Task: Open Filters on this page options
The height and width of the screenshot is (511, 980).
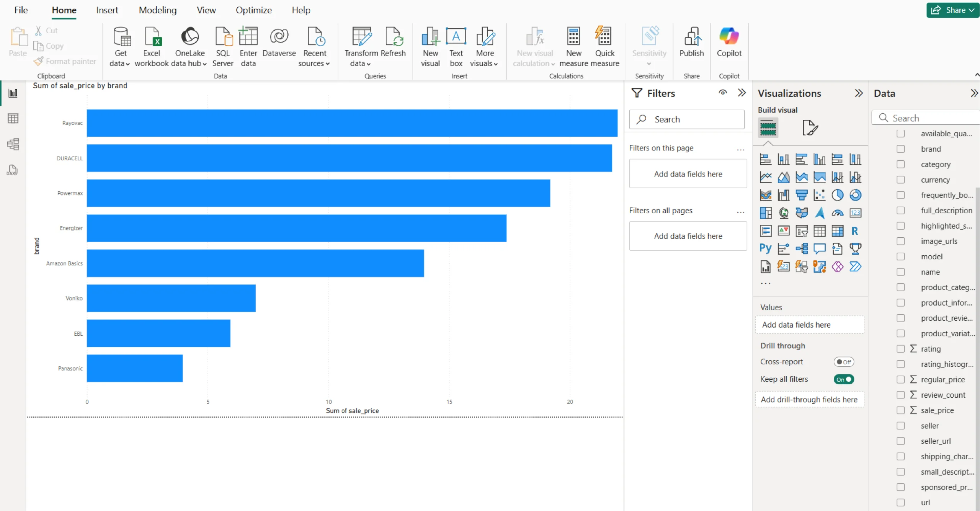Action: [740, 149]
